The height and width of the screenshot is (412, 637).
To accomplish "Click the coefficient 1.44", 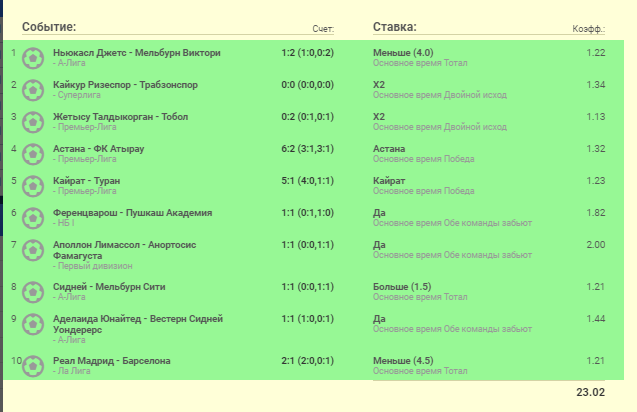I will [x=596, y=319].
